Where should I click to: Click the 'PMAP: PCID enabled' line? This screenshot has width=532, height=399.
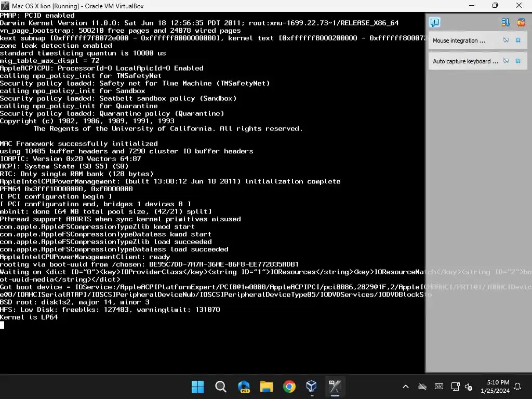click(x=37, y=15)
